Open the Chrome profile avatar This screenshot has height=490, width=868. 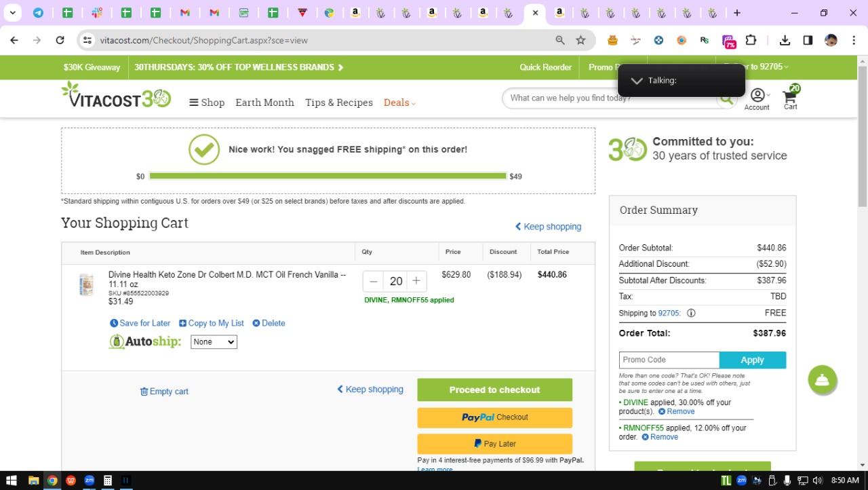point(831,40)
